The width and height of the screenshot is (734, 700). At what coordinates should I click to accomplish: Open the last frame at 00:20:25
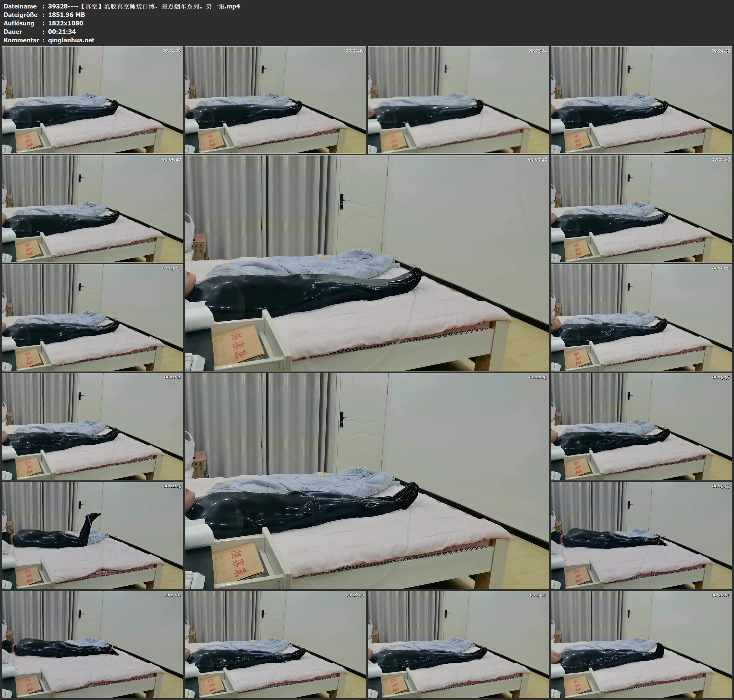click(641, 644)
